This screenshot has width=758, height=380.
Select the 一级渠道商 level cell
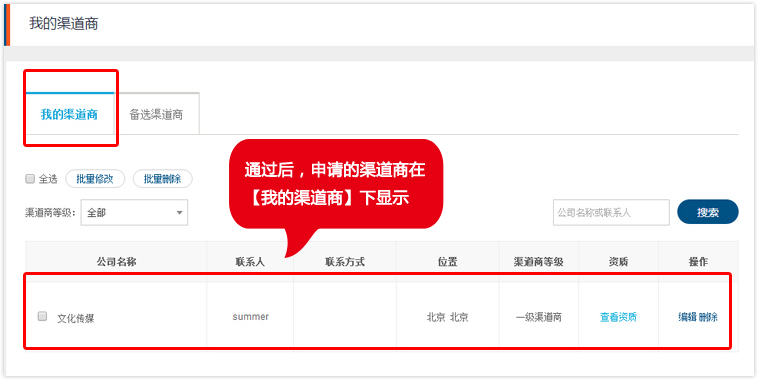click(x=539, y=318)
